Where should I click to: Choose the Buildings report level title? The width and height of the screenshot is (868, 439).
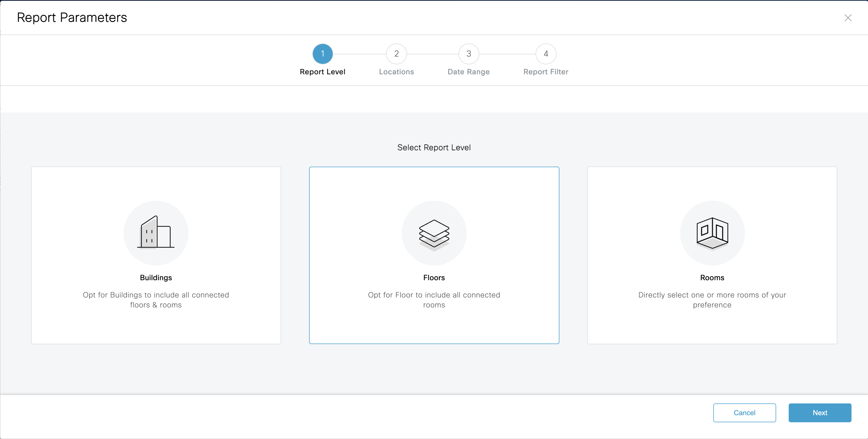click(x=156, y=278)
